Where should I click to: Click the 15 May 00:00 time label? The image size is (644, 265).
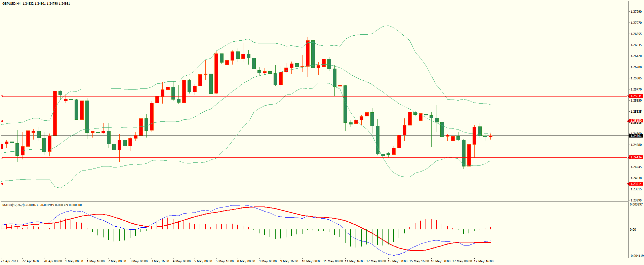[x=398, y=261]
